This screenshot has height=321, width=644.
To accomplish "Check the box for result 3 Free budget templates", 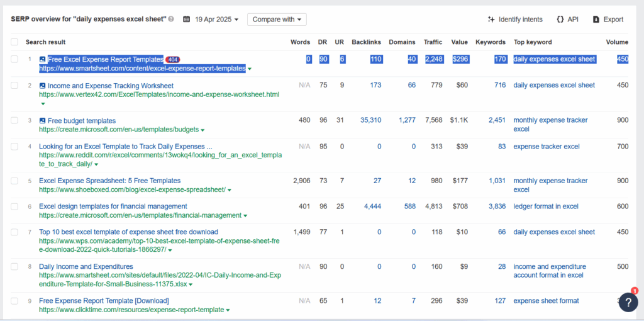I will tap(14, 120).
